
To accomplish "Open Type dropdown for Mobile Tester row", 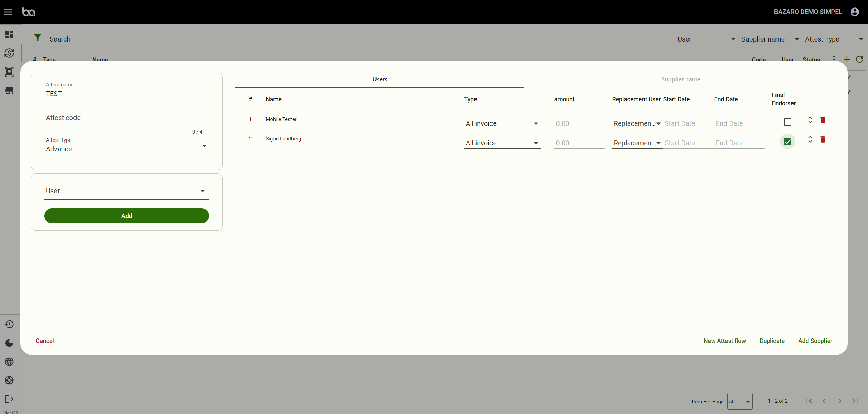I will pos(502,123).
